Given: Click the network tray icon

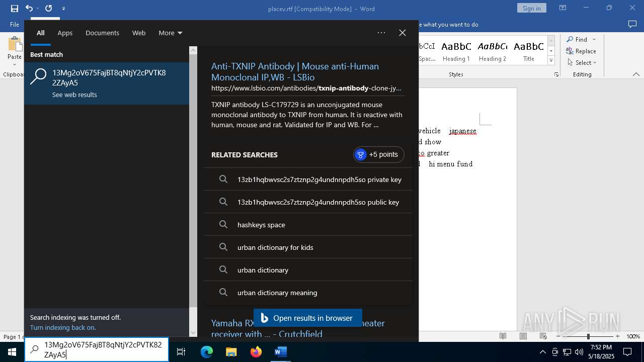Looking at the screenshot, I should [x=567, y=352].
